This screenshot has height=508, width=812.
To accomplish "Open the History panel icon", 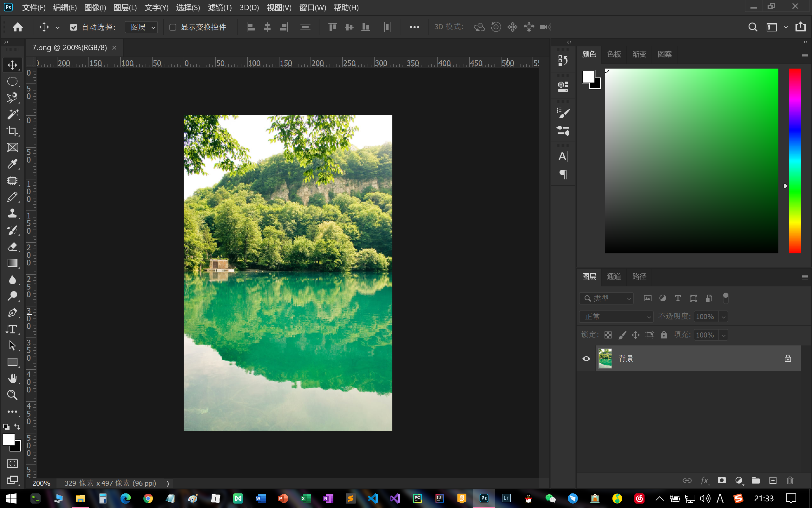I will [x=563, y=60].
